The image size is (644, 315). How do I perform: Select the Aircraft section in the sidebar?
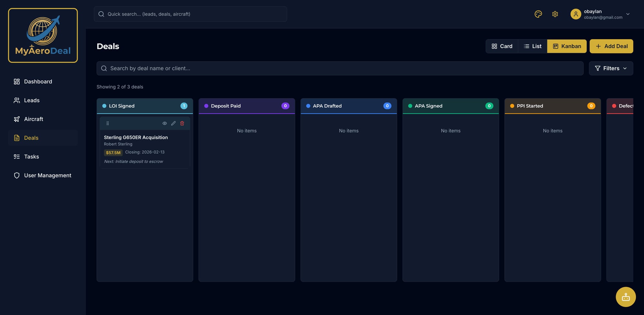33,119
